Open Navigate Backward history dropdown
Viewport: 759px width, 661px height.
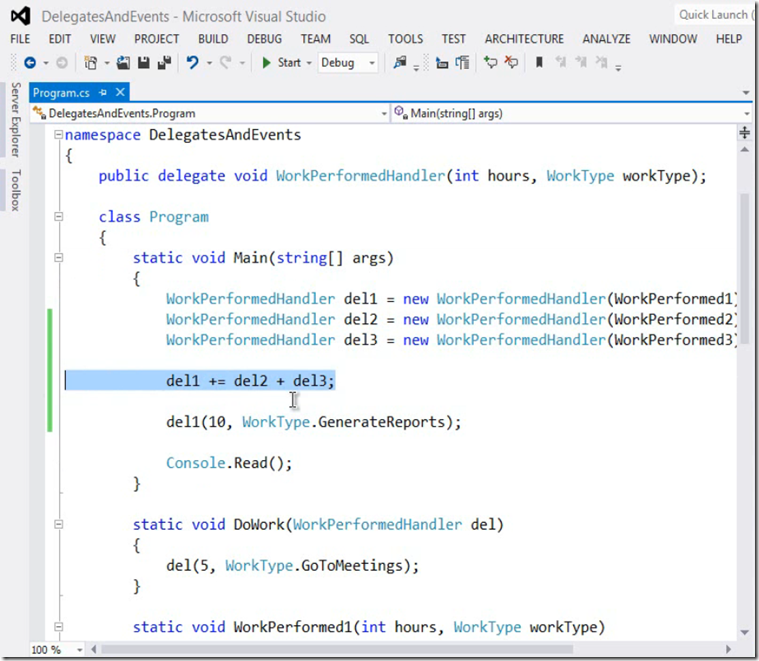[46, 63]
